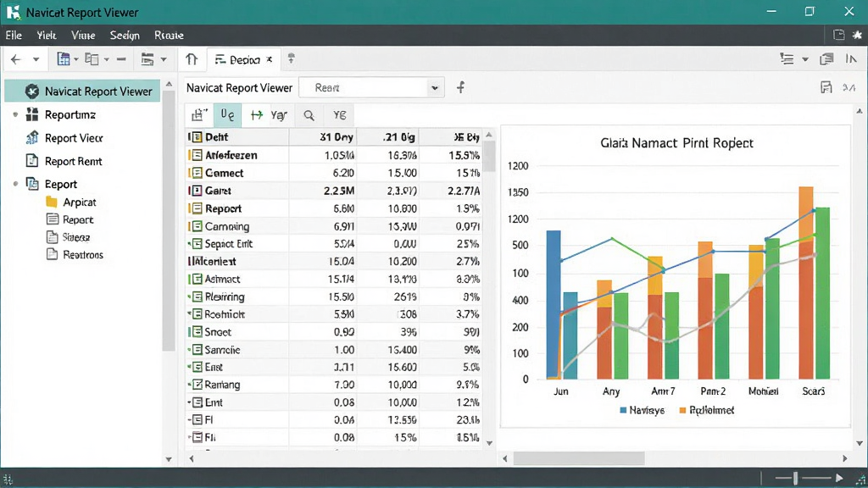868x488 pixels.
Task: Select Report Remt in sidebar
Action: [73, 162]
